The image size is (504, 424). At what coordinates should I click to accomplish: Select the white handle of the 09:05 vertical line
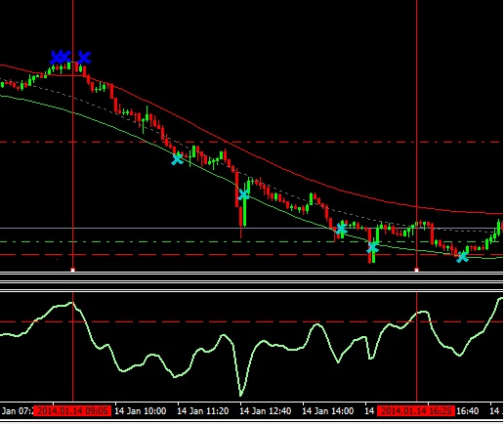pyautogui.click(x=72, y=270)
